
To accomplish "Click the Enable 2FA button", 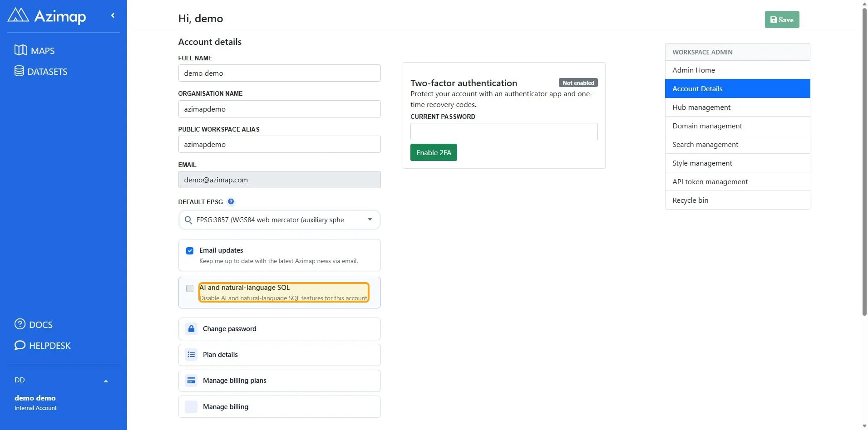I will (434, 152).
